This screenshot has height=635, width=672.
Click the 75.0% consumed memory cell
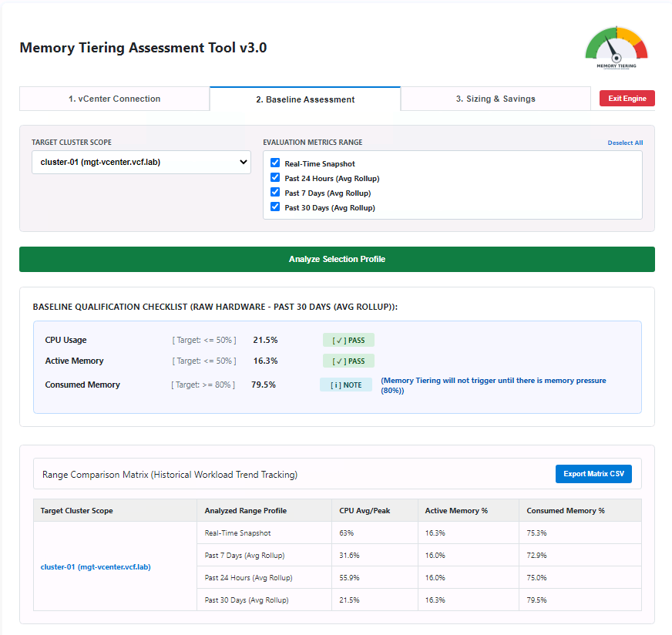580,577
